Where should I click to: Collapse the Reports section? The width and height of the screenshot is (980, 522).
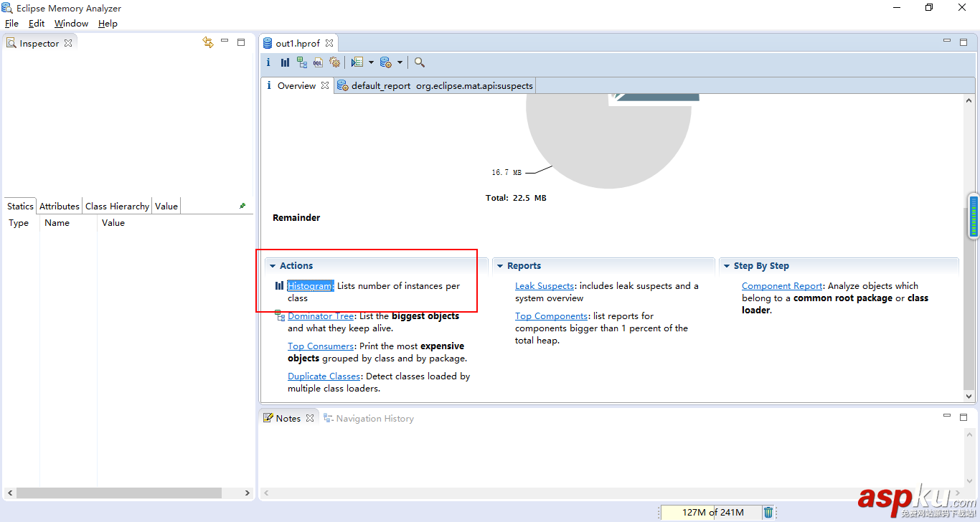click(x=499, y=266)
